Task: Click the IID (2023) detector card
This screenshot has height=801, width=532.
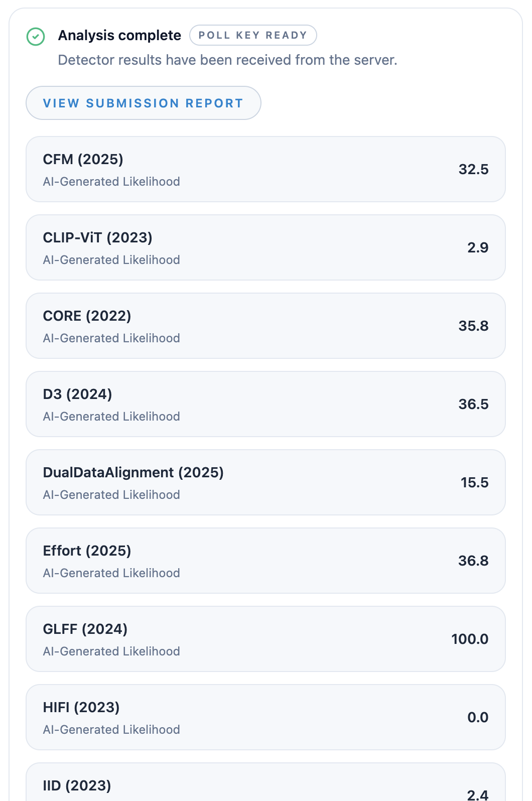Action: coord(265,782)
